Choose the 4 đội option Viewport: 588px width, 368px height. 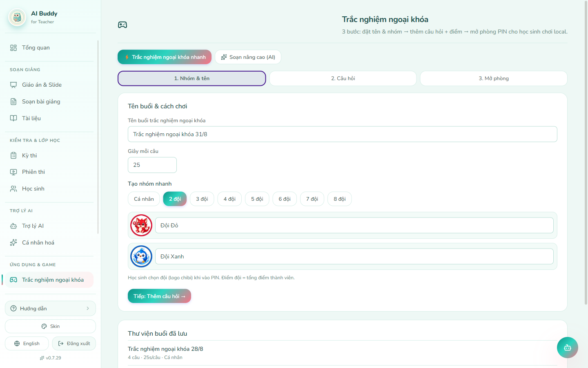(229, 199)
